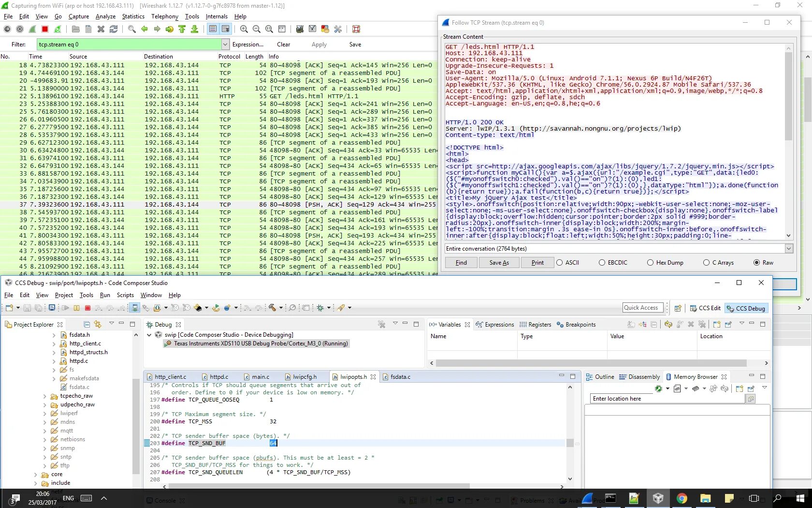
Task: Open Wireshark Statistics menu
Action: [133, 16]
